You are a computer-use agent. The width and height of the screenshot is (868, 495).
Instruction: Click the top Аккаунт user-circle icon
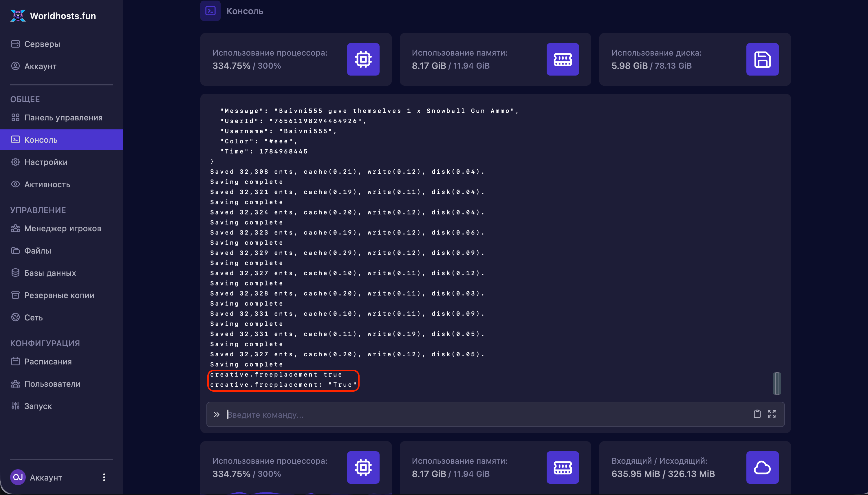(15, 66)
